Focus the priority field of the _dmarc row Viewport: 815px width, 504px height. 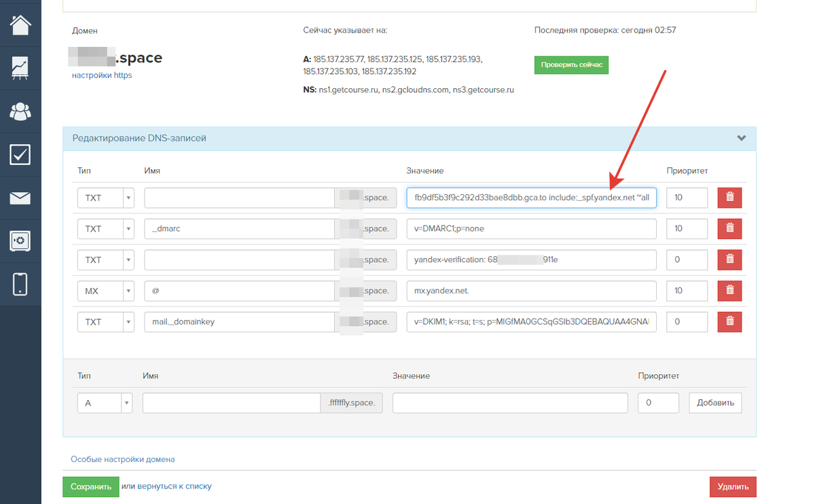(687, 229)
